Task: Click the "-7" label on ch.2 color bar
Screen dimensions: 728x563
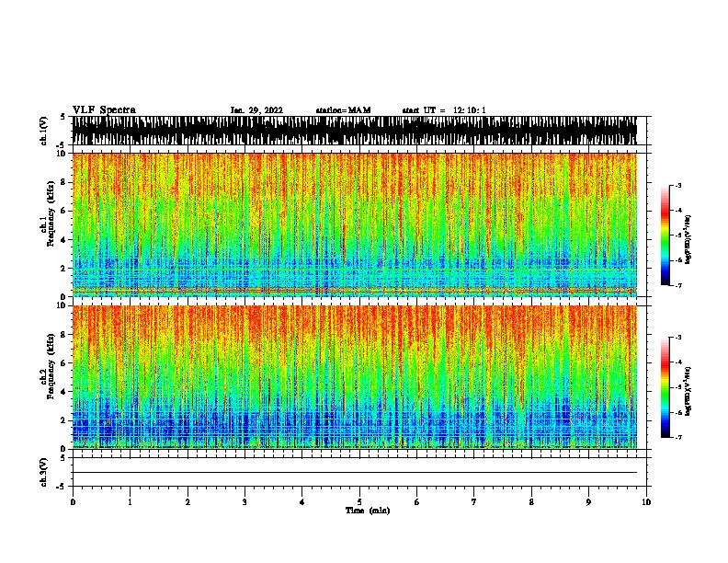Action: (x=677, y=438)
